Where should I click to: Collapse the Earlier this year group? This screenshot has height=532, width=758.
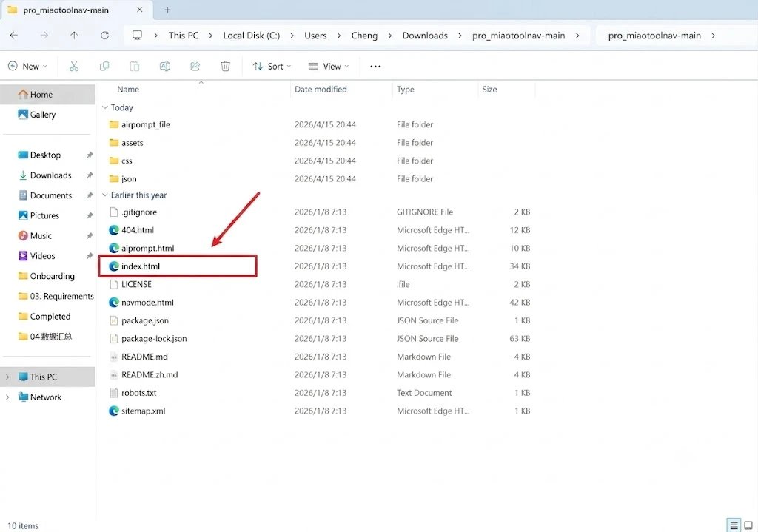pyautogui.click(x=105, y=195)
